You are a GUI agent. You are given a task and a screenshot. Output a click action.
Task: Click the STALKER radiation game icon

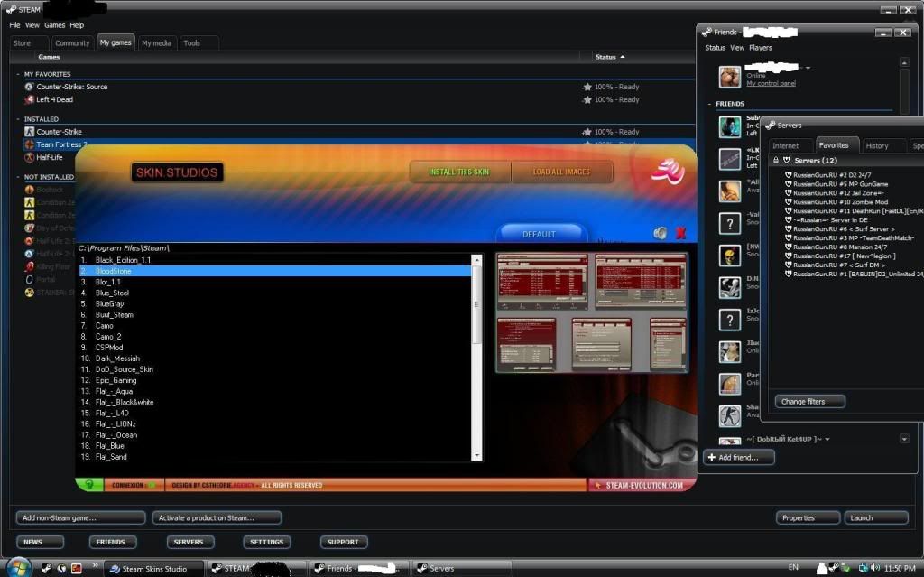tap(29, 293)
